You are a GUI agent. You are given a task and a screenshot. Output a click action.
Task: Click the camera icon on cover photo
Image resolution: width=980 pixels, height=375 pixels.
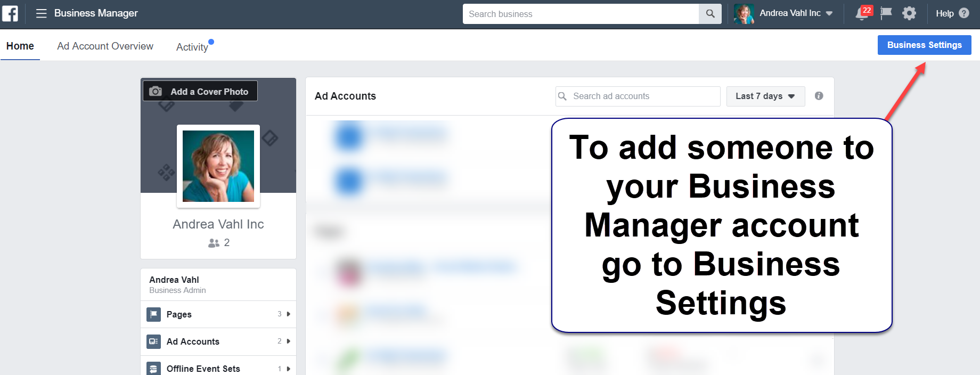(x=156, y=91)
